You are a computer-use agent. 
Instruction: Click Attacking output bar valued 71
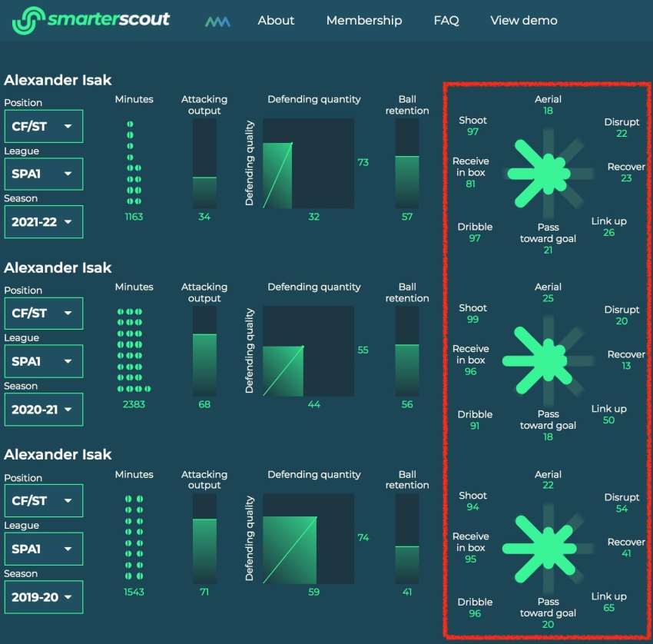pos(204,539)
